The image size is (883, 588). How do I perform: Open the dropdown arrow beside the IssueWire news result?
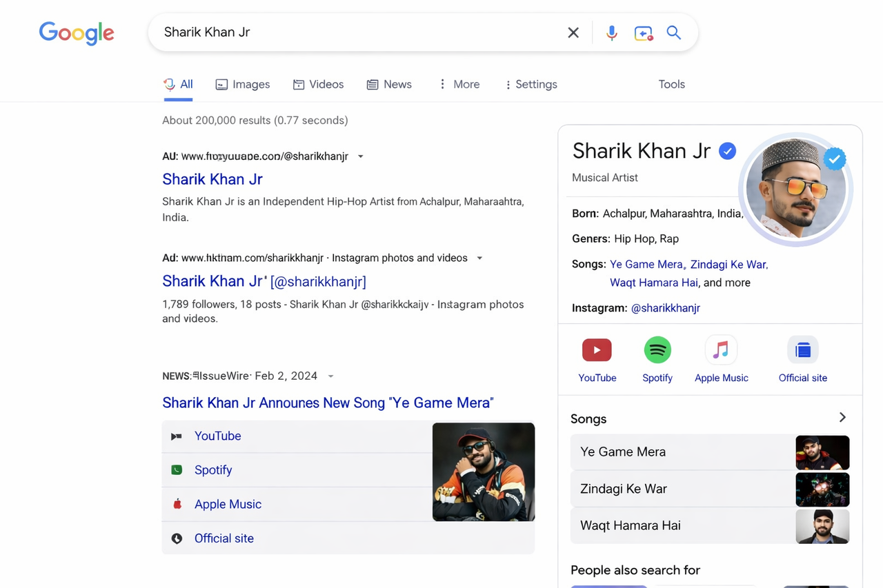[330, 376]
